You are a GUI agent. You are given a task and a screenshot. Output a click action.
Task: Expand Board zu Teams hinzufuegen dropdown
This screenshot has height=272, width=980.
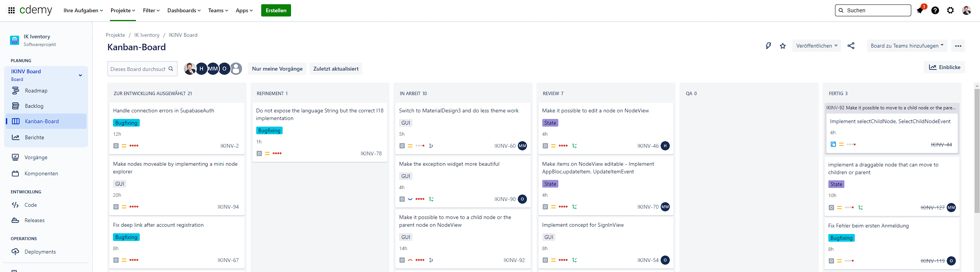point(907,46)
